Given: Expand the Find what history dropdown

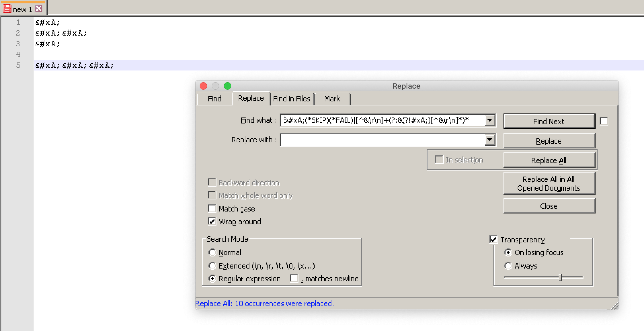Looking at the screenshot, I should coord(490,120).
